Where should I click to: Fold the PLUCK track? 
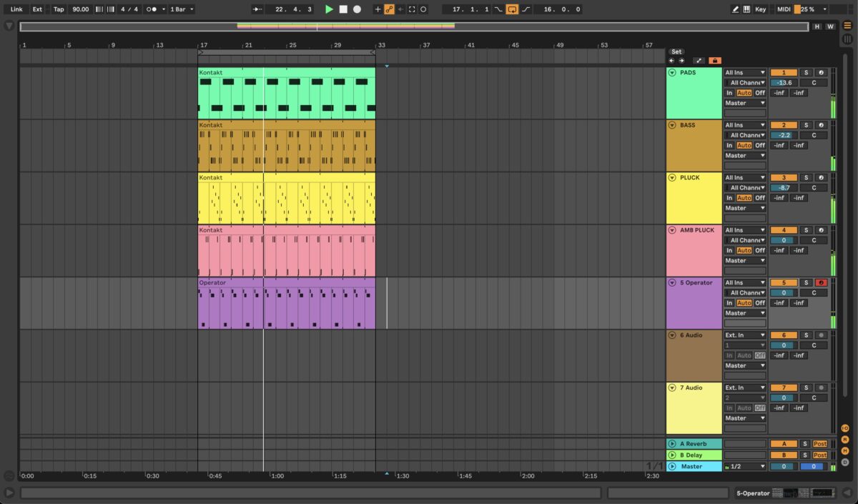[x=672, y=177]
